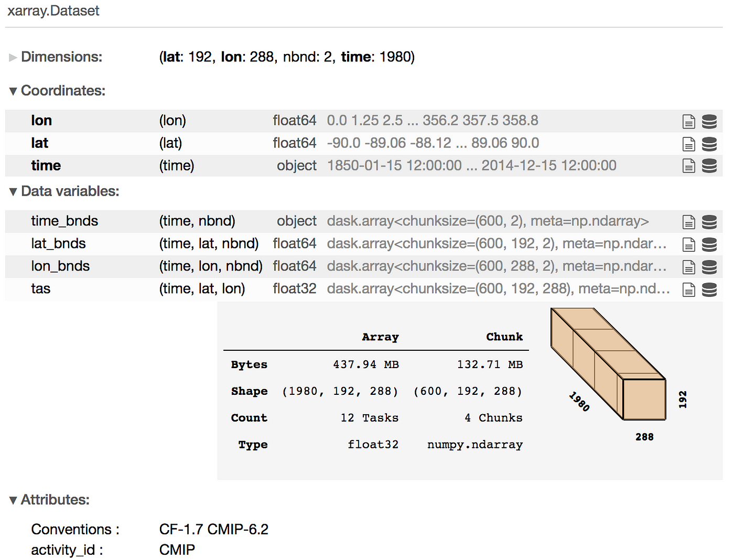Show attributes icon for lat_bnds variable
Image resolution: width=734 pixels, height=560 pixels.
(x=688, y=245)
